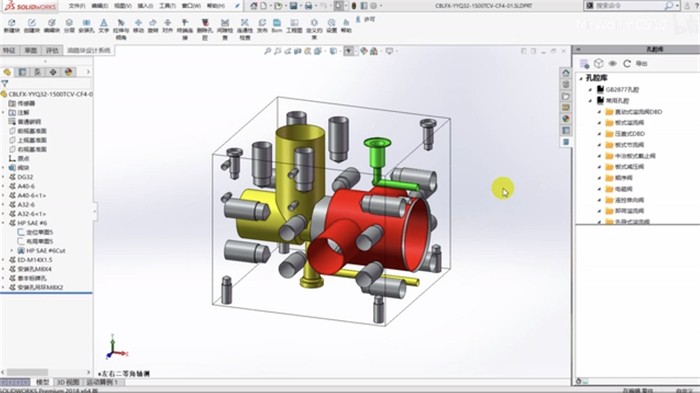Viewport: 700px width, 393px height.
Task: Switch to the 草图 sketch tab
Action: tap(31, 50)
